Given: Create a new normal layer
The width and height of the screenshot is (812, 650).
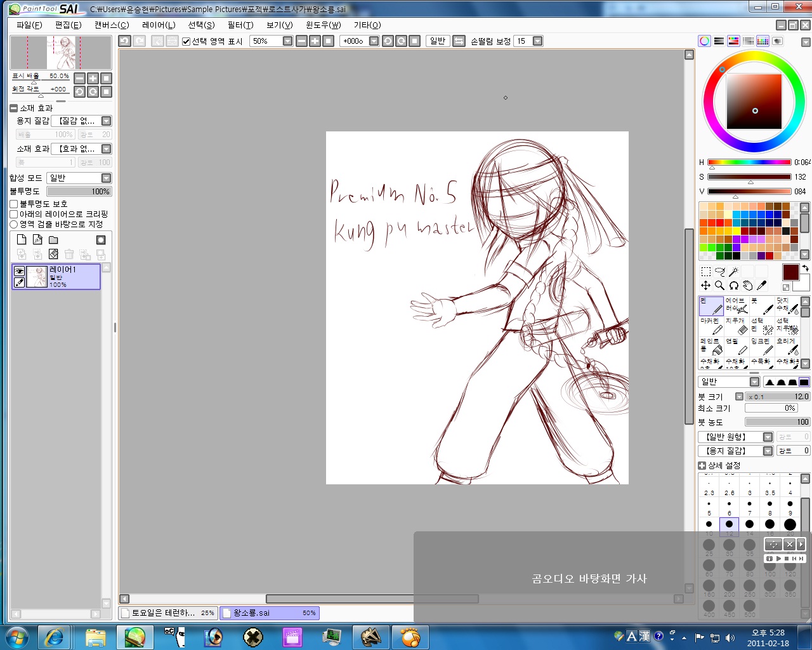Looking at the screenshot, I should coord(22,239).
